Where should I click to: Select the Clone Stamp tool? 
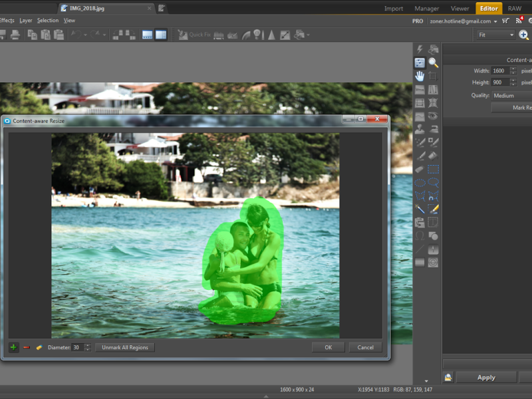pyautogui.click(x=420, y=129)
